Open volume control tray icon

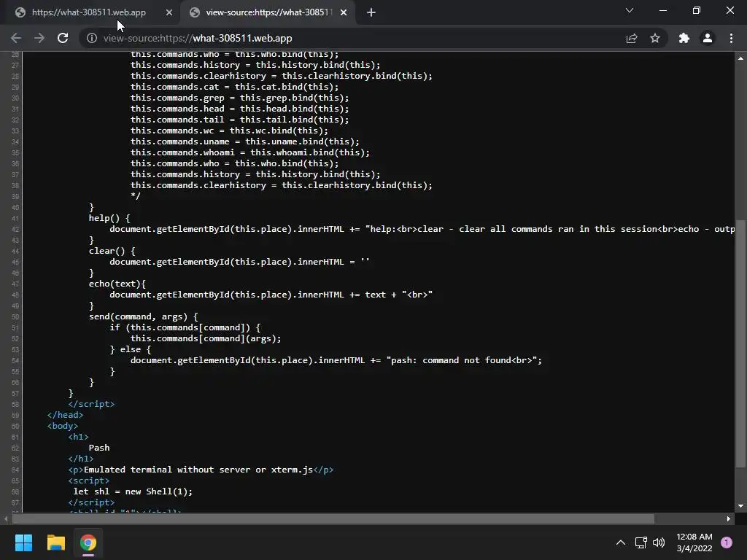point(659,542)
